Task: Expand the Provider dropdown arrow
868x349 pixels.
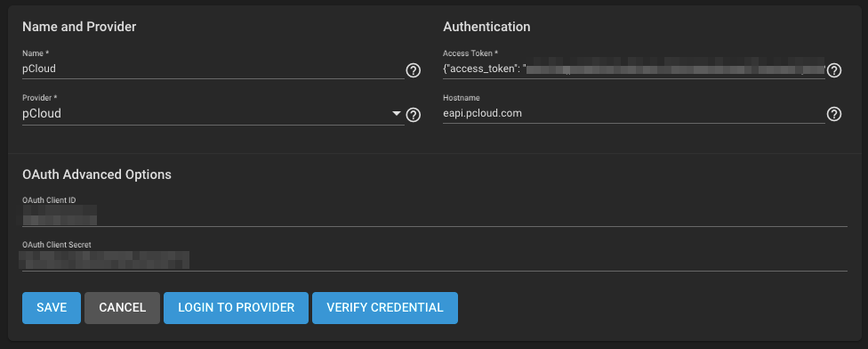Action: click(397, 114)
